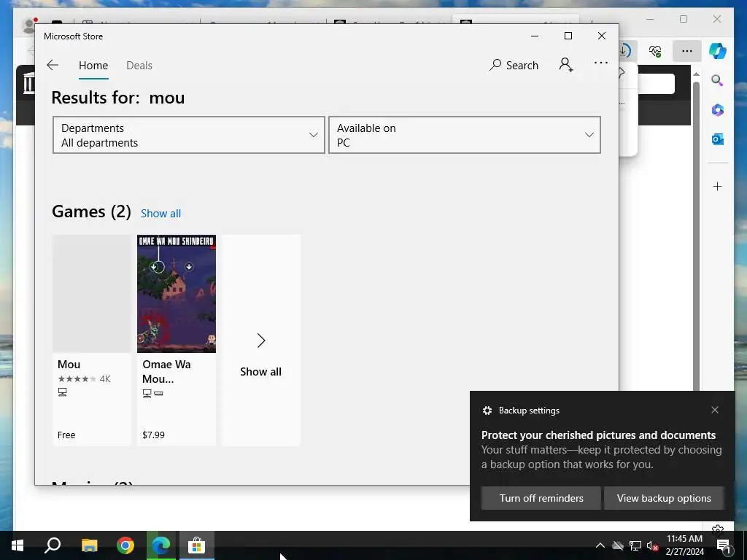Viewport: 747px width, 560px height.
Task: Open Edge sidebar search icon
Action: 718,80
